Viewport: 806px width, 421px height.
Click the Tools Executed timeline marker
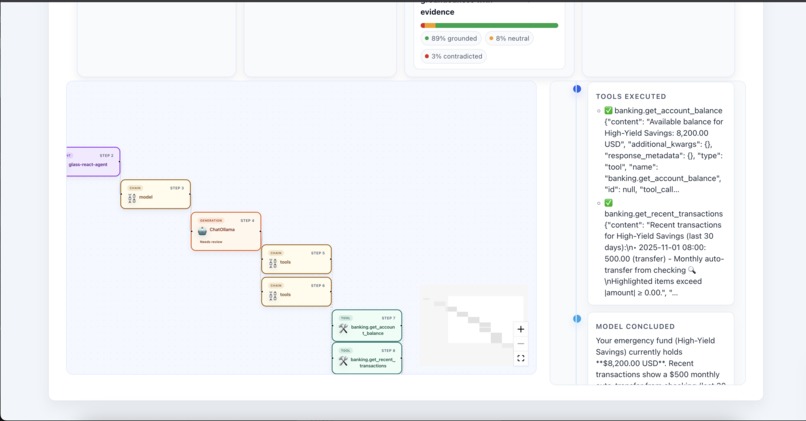tap(577, 89)
